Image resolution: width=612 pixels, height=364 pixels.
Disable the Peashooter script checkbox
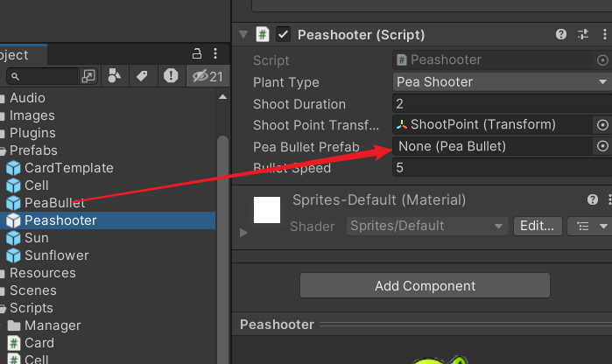pos(283,35)
